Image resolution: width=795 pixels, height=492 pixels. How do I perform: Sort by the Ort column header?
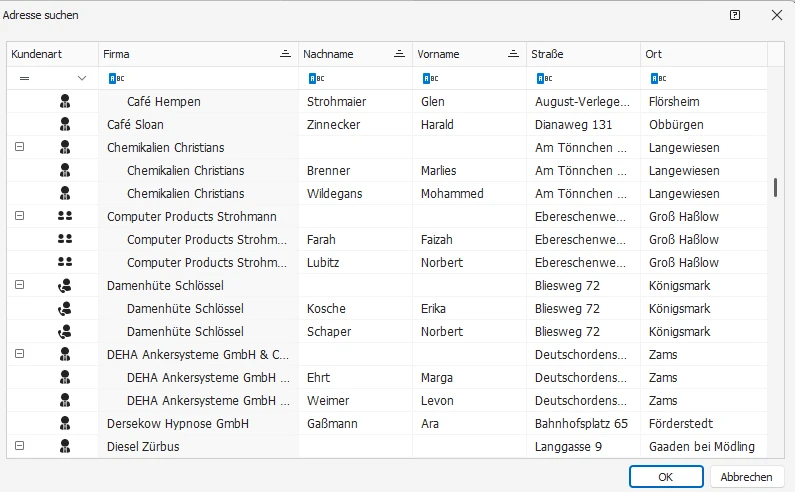[704, 54]
